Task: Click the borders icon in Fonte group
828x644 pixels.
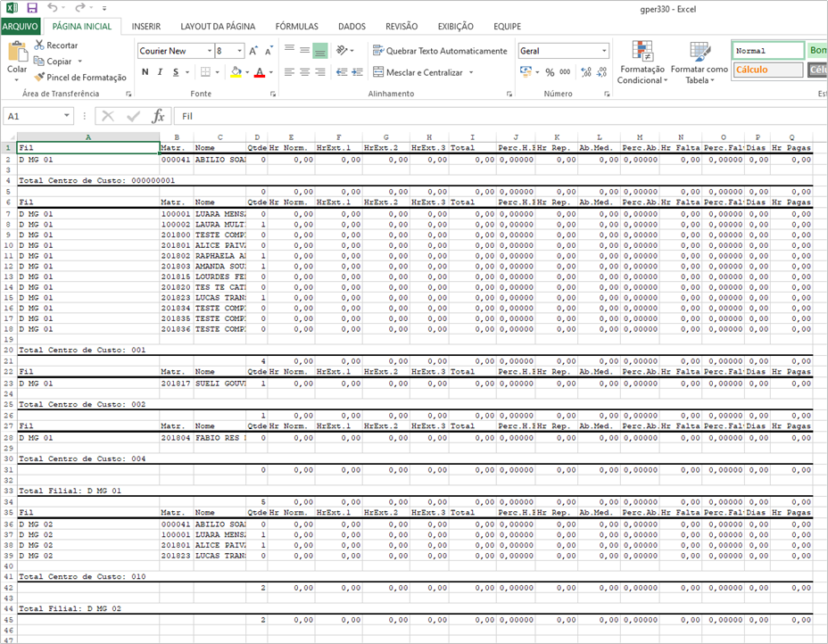Action: [205, 71]
